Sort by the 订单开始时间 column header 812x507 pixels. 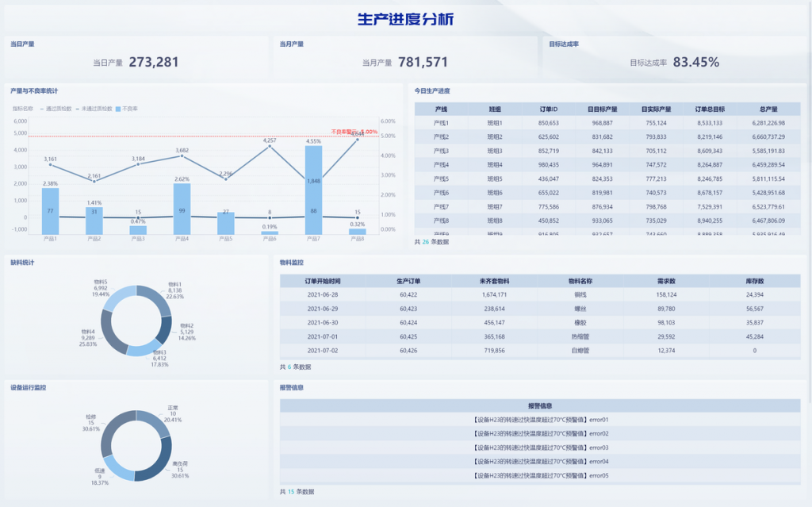coord(323,281)
